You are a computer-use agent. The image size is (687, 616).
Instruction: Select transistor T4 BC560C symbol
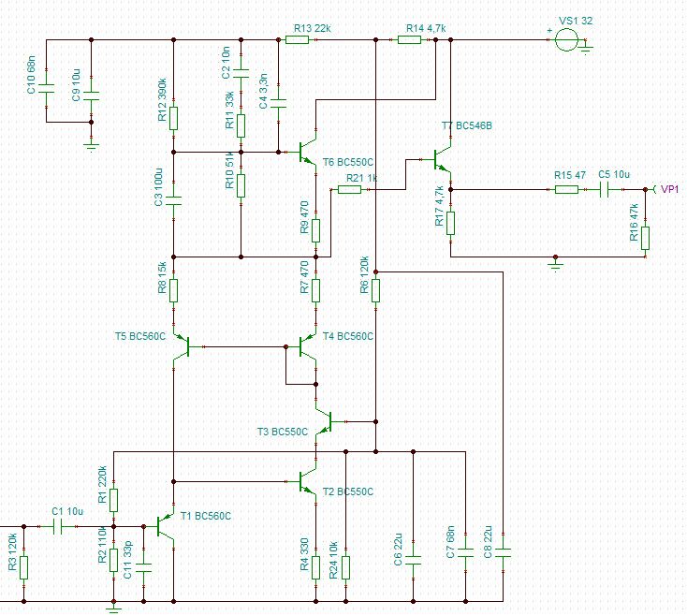[308, 346]
